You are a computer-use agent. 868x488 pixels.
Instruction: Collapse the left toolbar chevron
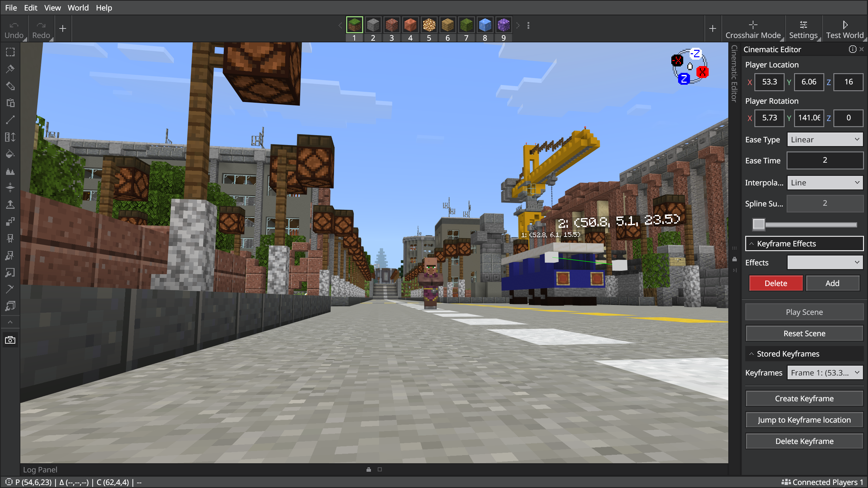pyautogui.click(x=10, y=322)
